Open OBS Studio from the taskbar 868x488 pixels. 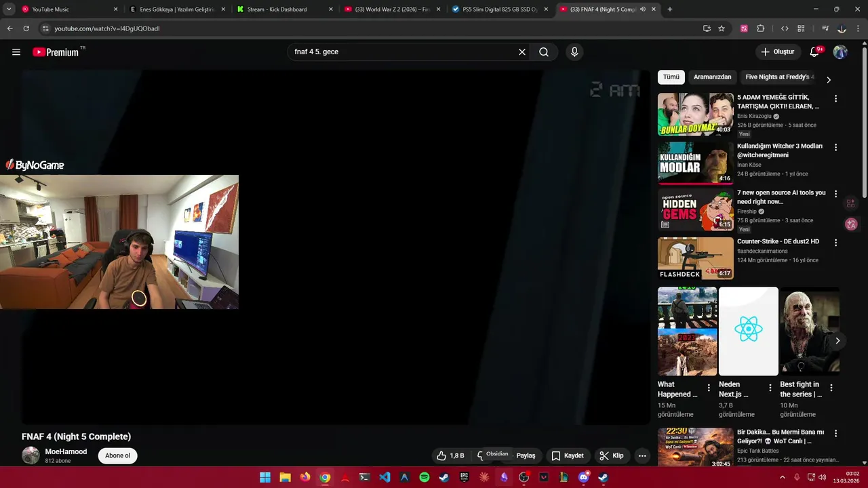(524, 477)
